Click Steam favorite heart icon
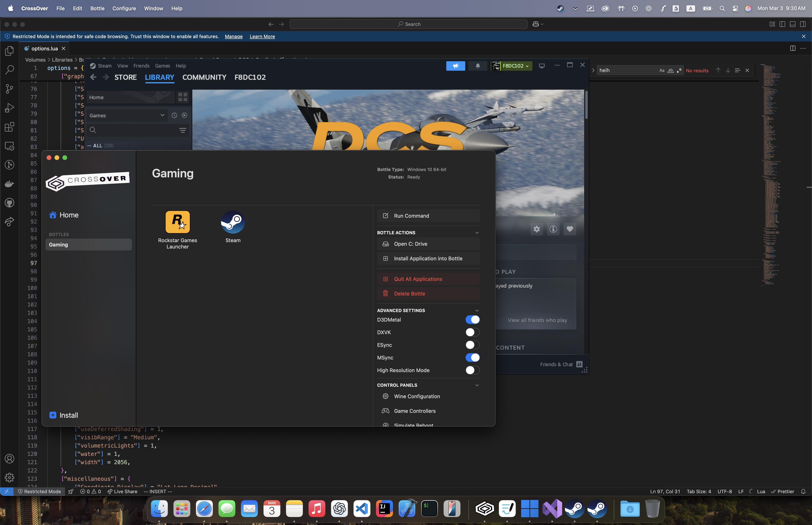The height and width of the screenshot is (525, 812). pyautogui.click(x=570, y=229)
